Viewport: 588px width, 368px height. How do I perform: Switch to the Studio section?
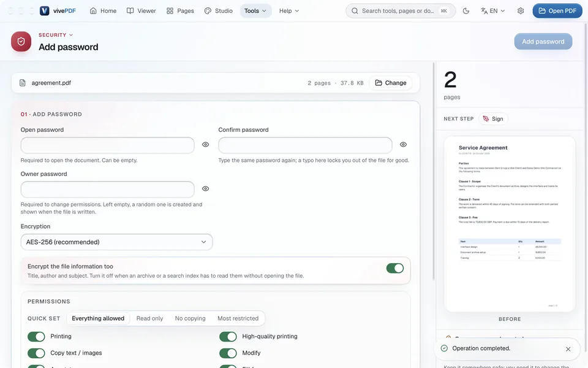point(219,11)
